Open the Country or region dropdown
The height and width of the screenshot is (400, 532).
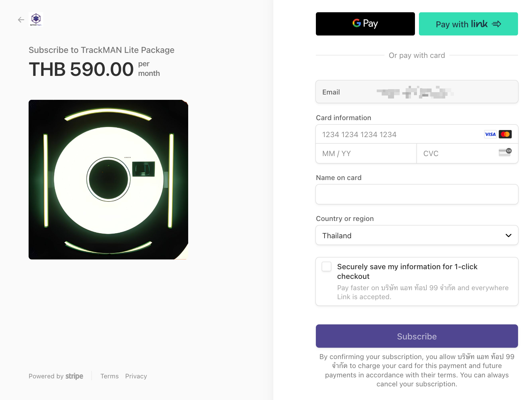click(417, 235)
